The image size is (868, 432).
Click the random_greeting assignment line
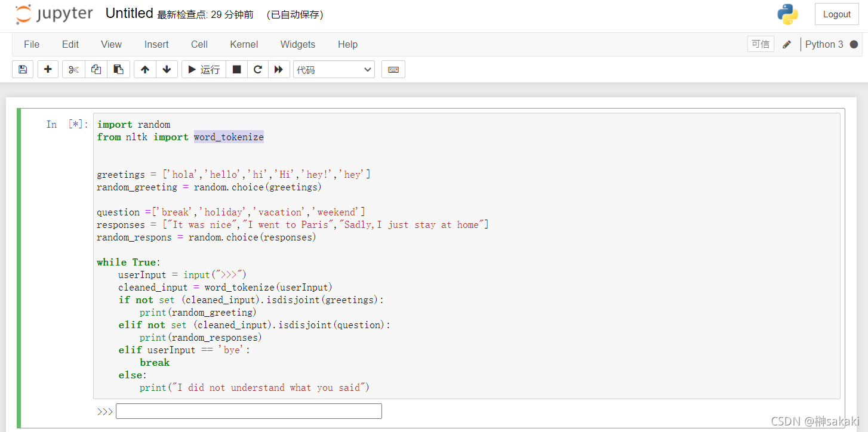209,187
